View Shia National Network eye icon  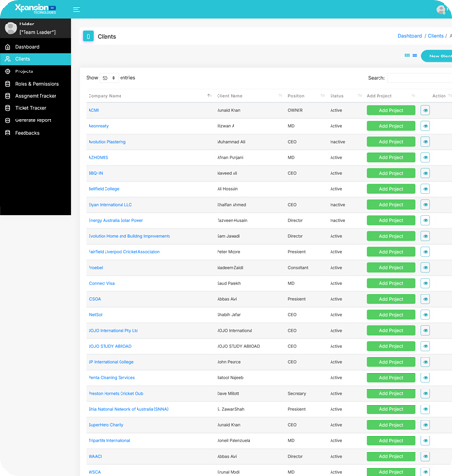(425, 409)
